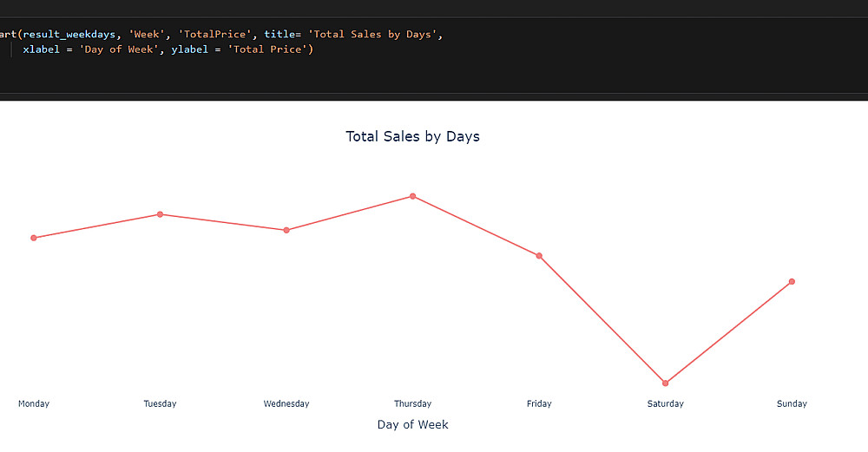Click the Saturday lowest data point
The image size is (868, 452).
pos(666,383)
